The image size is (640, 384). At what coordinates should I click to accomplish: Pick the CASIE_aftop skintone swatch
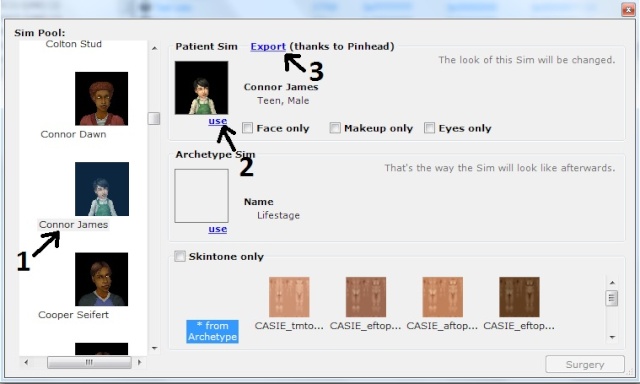442,297
